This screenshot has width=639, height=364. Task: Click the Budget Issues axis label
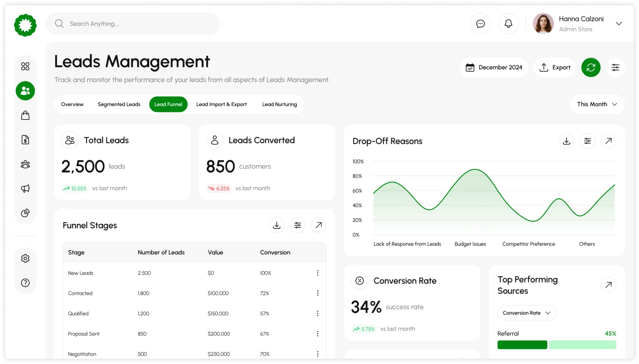[x=470, y=244]
